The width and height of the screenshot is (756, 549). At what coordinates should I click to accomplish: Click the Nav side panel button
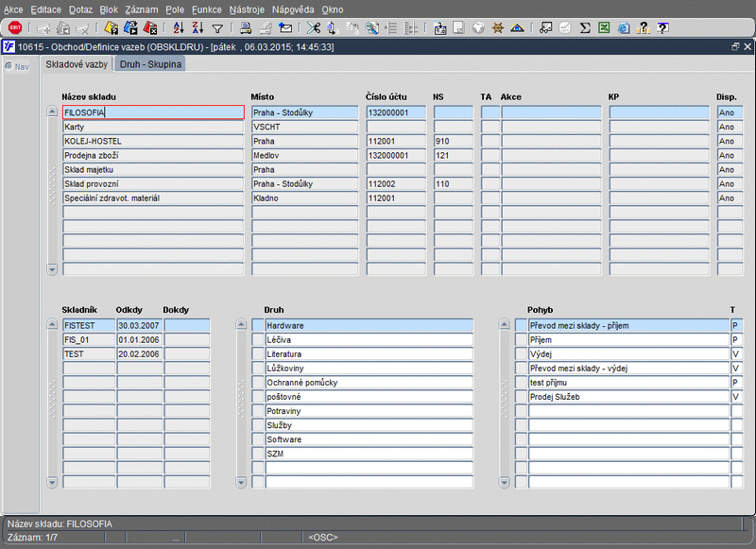click(x=17, y=66)
